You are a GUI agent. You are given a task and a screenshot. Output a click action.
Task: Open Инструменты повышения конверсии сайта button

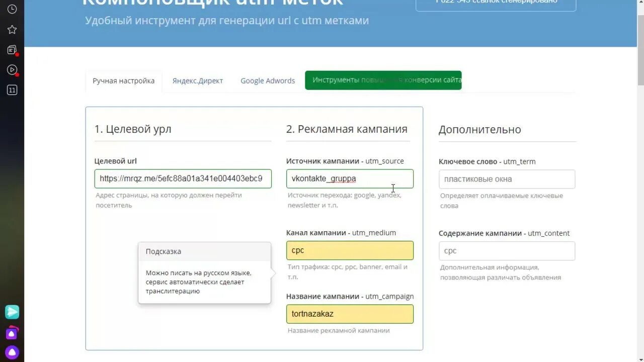tap(383, 80)
